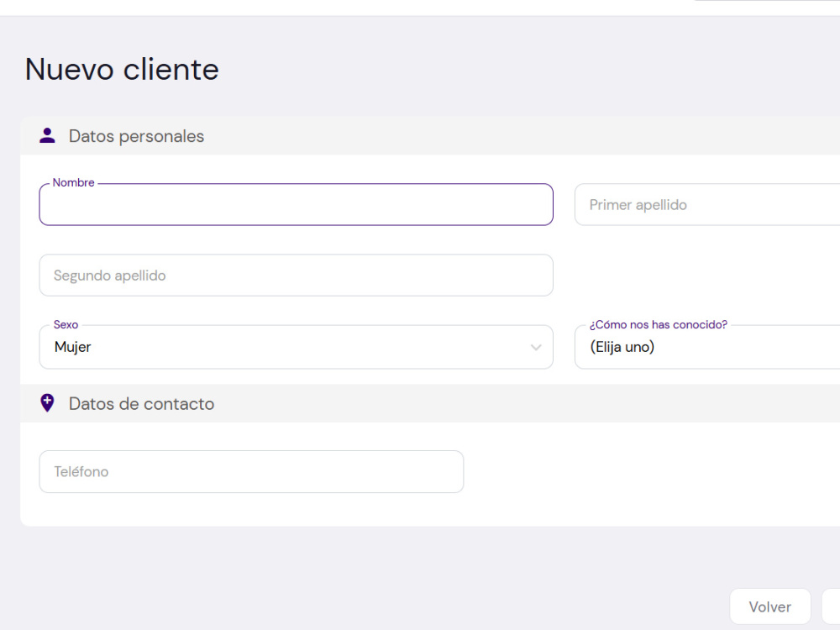This screenshot has width=840, height=630.
Task: Click the Nombre input field
Action: (x=296, y=205)
